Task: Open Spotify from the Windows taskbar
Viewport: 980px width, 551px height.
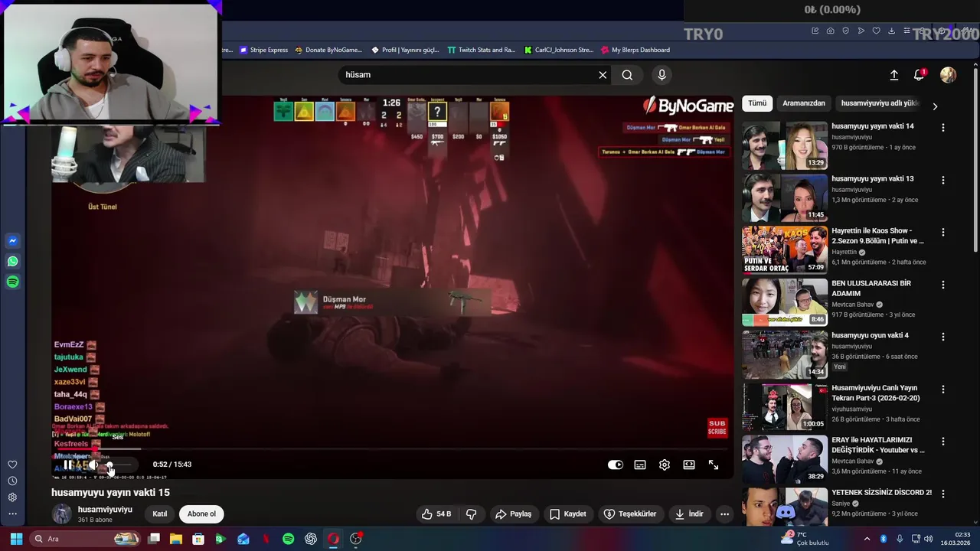Action: click(x=288, y=539)
